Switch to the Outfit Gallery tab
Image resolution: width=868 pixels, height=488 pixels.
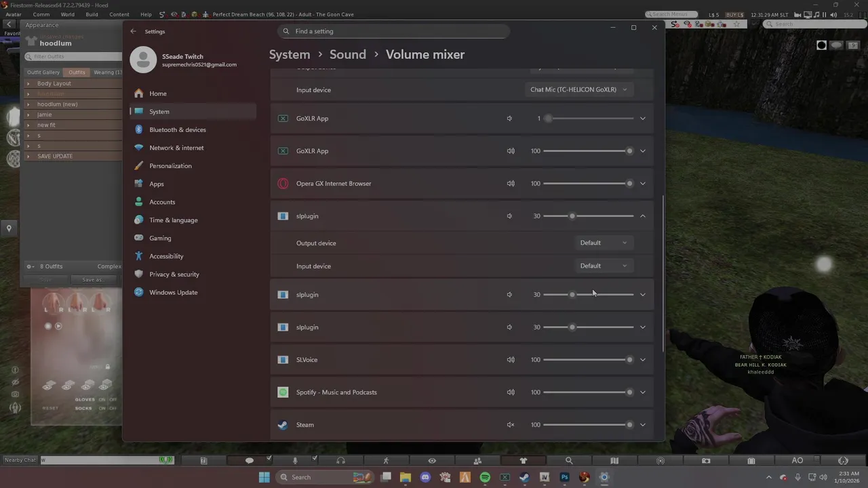pos(43,73)
